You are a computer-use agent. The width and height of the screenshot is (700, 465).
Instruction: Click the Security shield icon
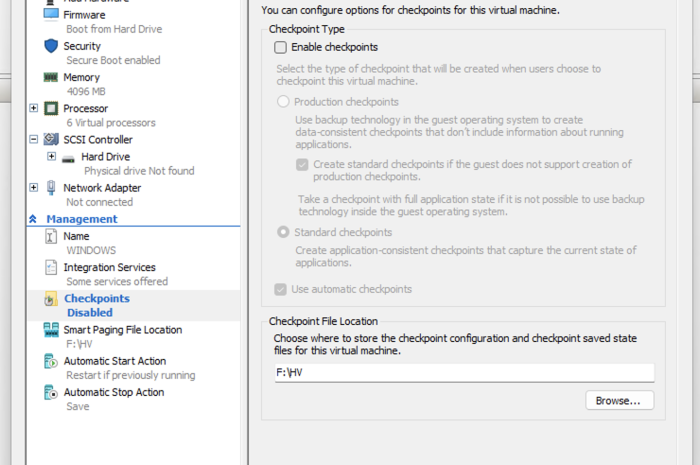point(51,46)
